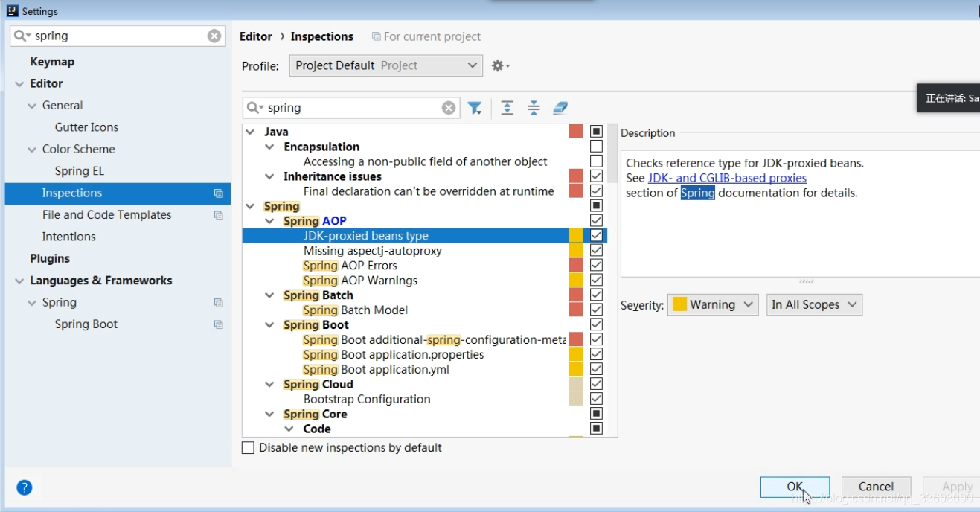Check Disable new inspections by default
Image resolution: width=980 pixels, height=512 pixels.
pyautogui.click(x=248, y=448)
